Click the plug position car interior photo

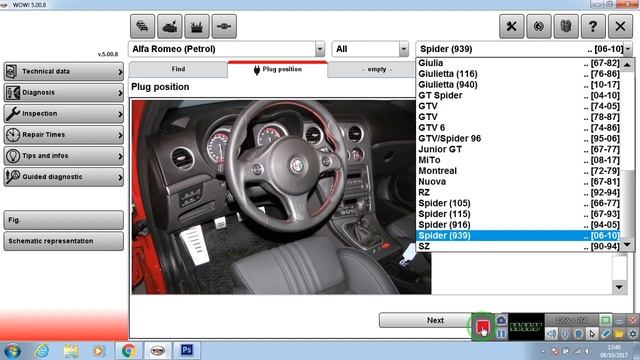tap(281, 197)
